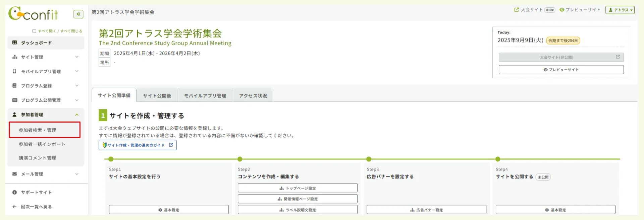Open 講演コメント管理 submenu item
The width and height of the screenshot is (644, 220).
point(37,158)
